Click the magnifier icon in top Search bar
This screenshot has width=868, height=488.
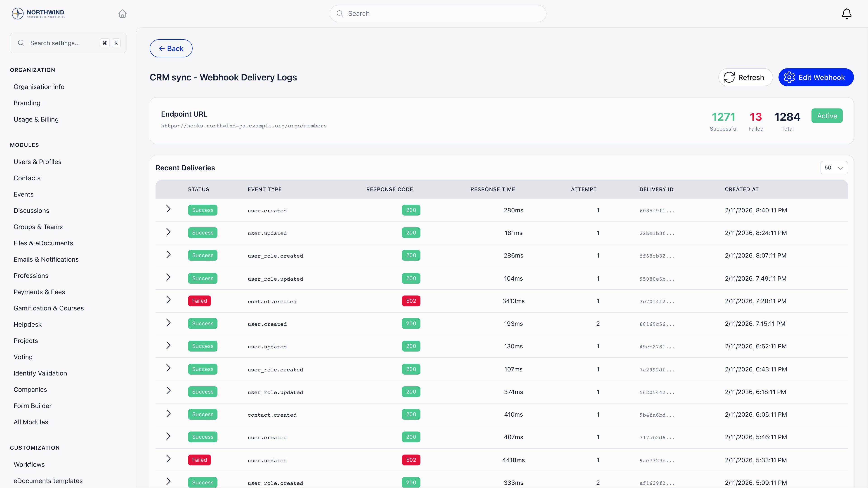(340, 14)
